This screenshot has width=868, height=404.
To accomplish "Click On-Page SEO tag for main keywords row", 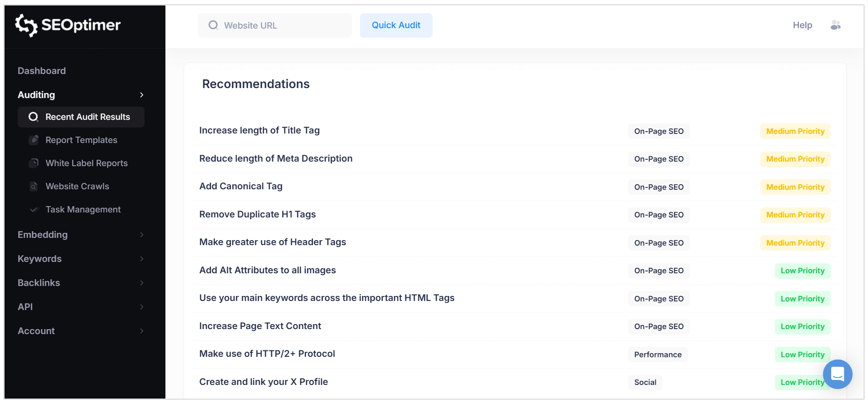I will [659, 299].
